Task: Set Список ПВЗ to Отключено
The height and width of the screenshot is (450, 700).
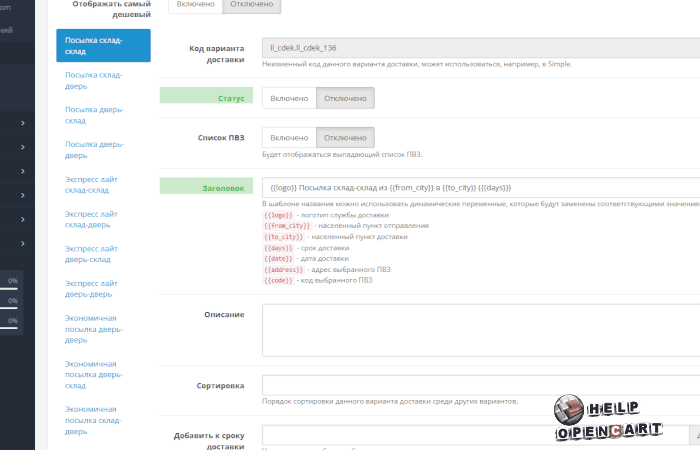Action: click(345, 137)
